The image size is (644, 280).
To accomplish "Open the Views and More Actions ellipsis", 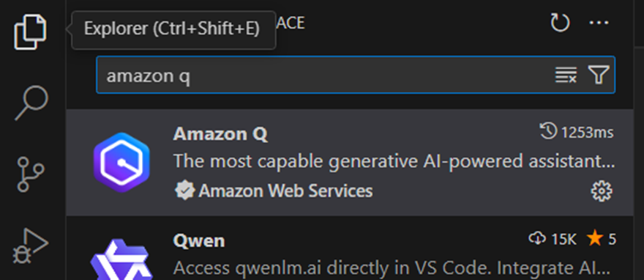I will [x=599, y=23].
